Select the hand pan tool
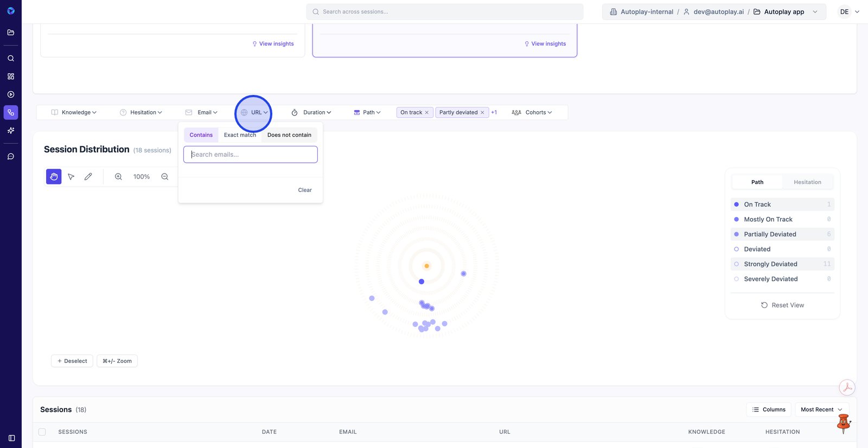Image resolution: width=868 pixels, height=448 pixels. point(54,177)
